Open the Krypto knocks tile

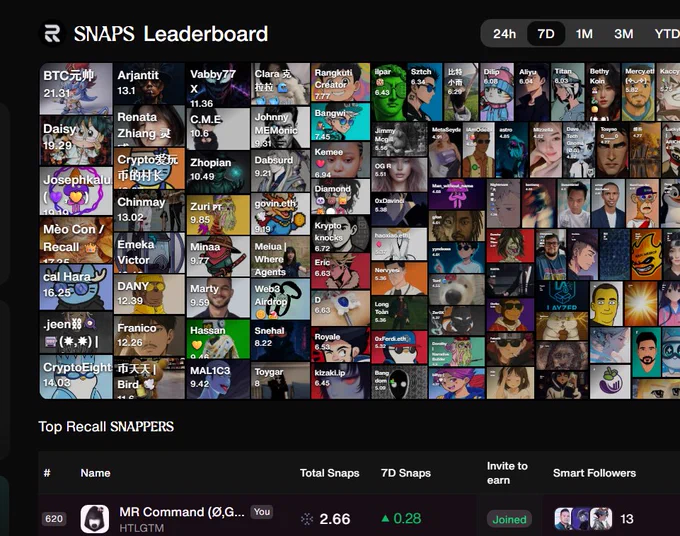[340, 234]
